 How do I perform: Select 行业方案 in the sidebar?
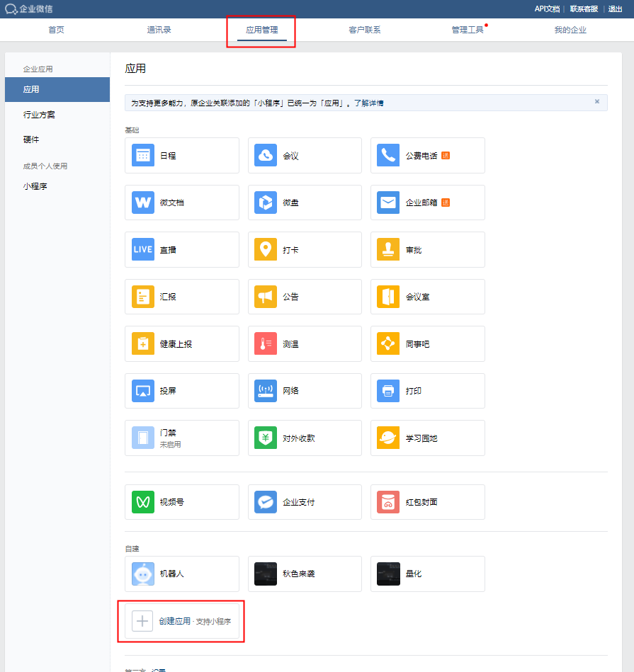[x=39, y=115]
